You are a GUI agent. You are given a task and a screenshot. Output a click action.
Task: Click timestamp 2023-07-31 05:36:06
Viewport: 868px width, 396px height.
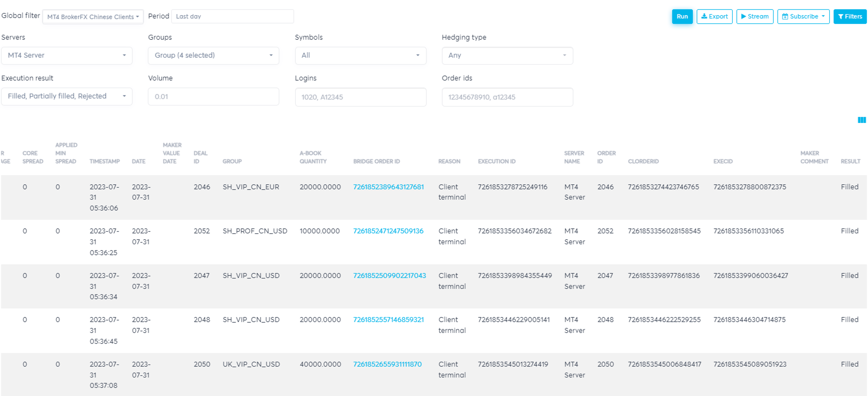pyautogui.click(x=104, y=197)
